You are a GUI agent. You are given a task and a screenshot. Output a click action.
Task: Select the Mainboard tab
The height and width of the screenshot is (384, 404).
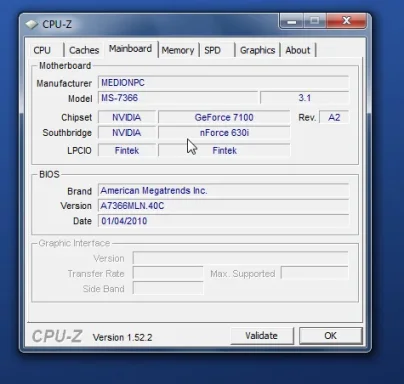[x=130, y=49]
